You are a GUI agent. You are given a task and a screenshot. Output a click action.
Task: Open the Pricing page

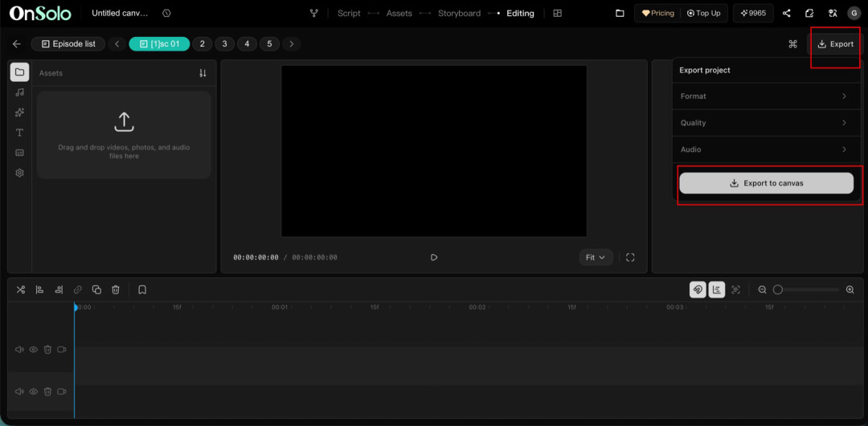tap(658, 14)
